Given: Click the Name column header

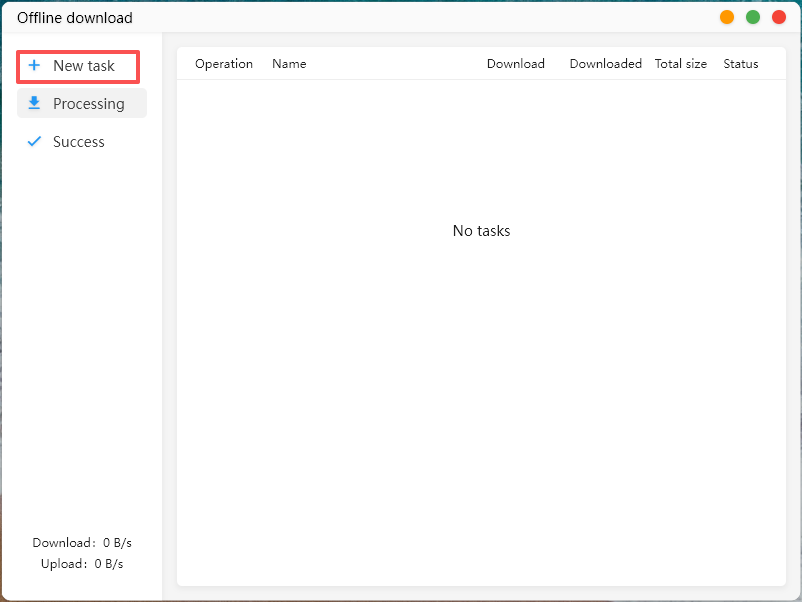Looking at the screenshot, I should coord(289,64).
